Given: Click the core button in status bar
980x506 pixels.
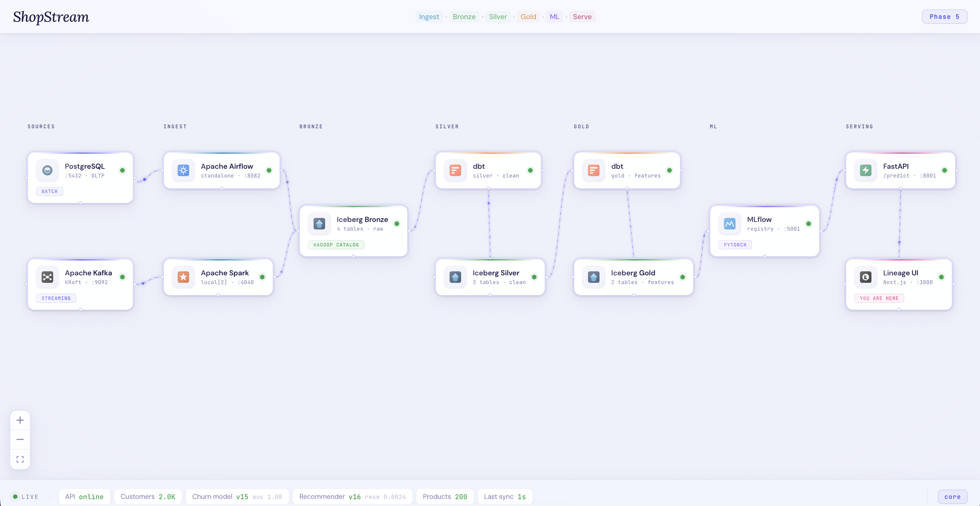Looking at the screenshot, I should (952, 497).
